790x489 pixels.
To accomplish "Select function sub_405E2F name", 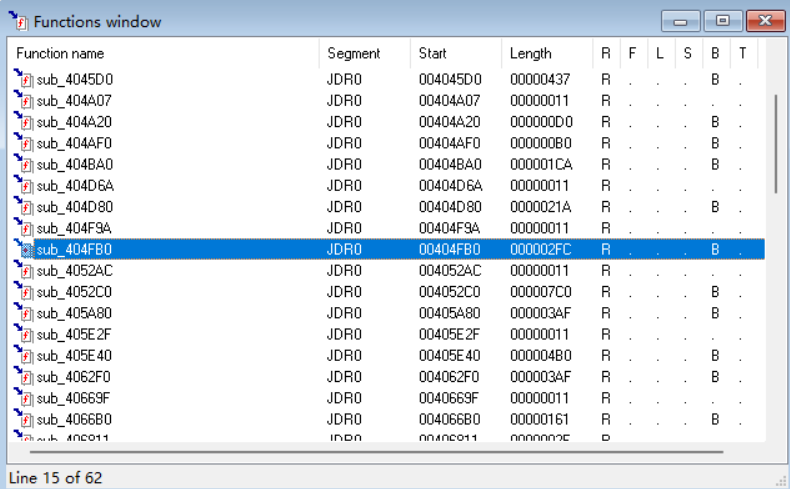I will [x=74, y=334].
